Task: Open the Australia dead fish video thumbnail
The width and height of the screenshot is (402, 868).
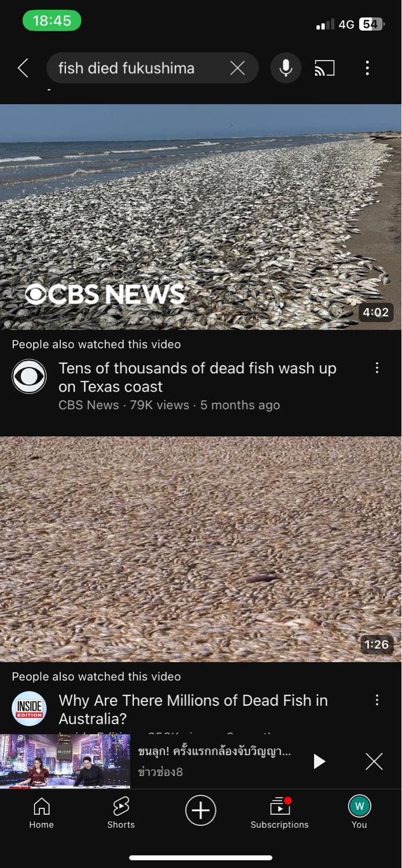Action: [201, 549]
